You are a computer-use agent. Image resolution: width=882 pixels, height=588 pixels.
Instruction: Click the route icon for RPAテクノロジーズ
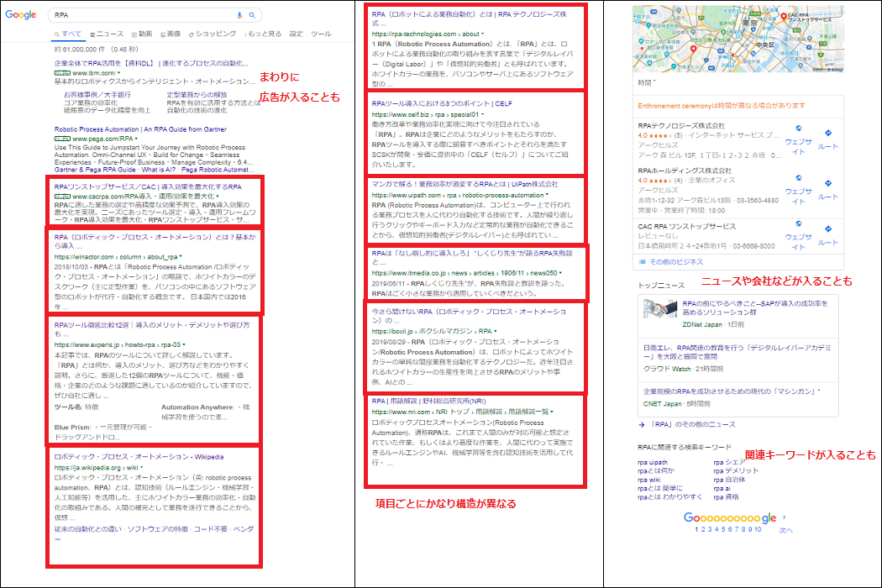pyautogui.click(x=828, y=133)
